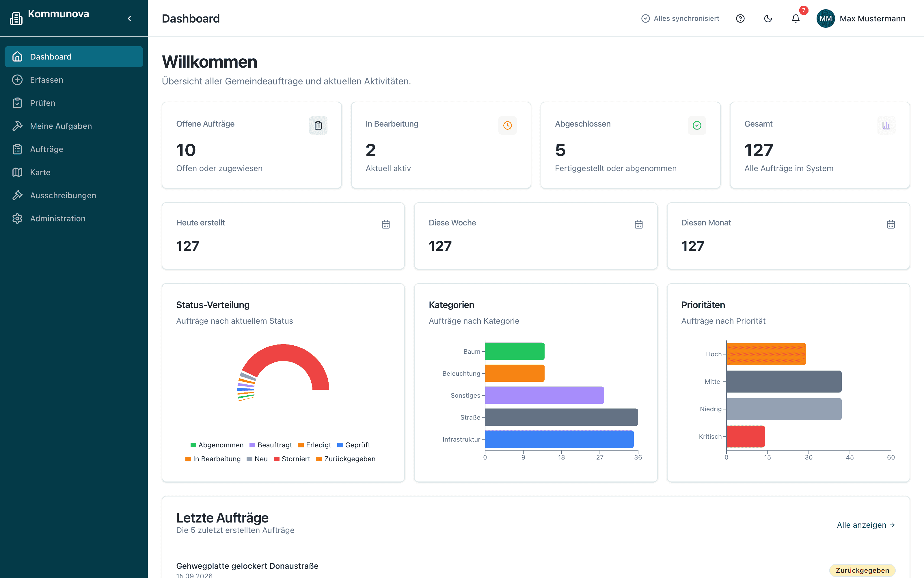Click the Zurückgegeben status badge
Screen dimensions: 924x578
click(862, 570)
